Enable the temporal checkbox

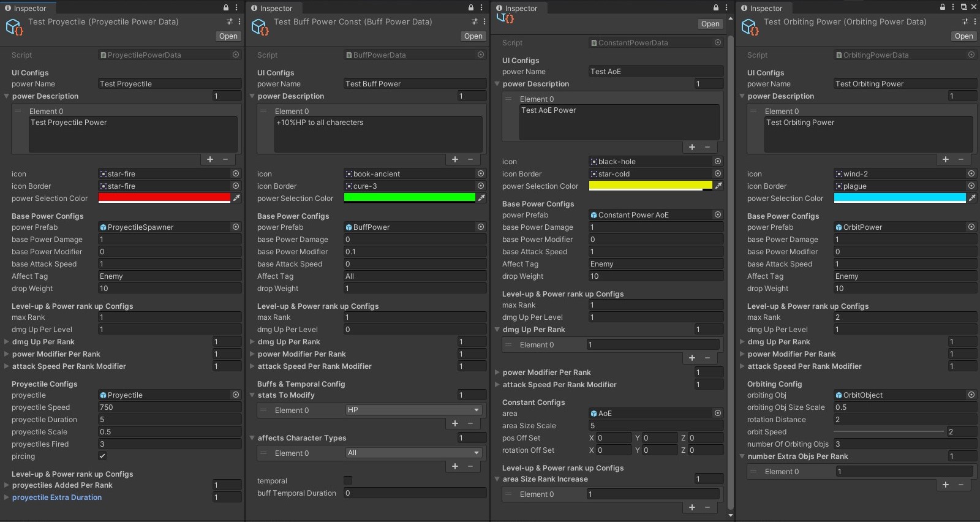pos(348,480)
